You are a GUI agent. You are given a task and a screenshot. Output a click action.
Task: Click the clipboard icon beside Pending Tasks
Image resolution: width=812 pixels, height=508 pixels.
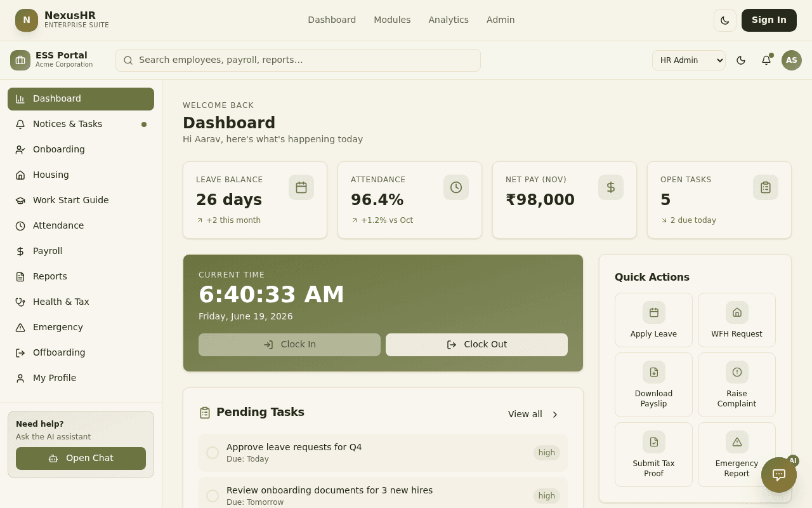click(205, 413)
